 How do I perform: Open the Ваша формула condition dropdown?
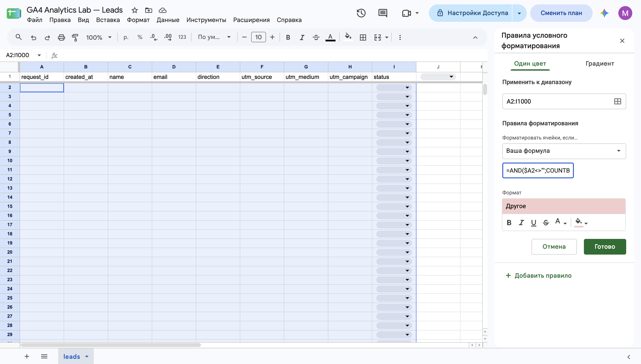click(x=564, y=151)
